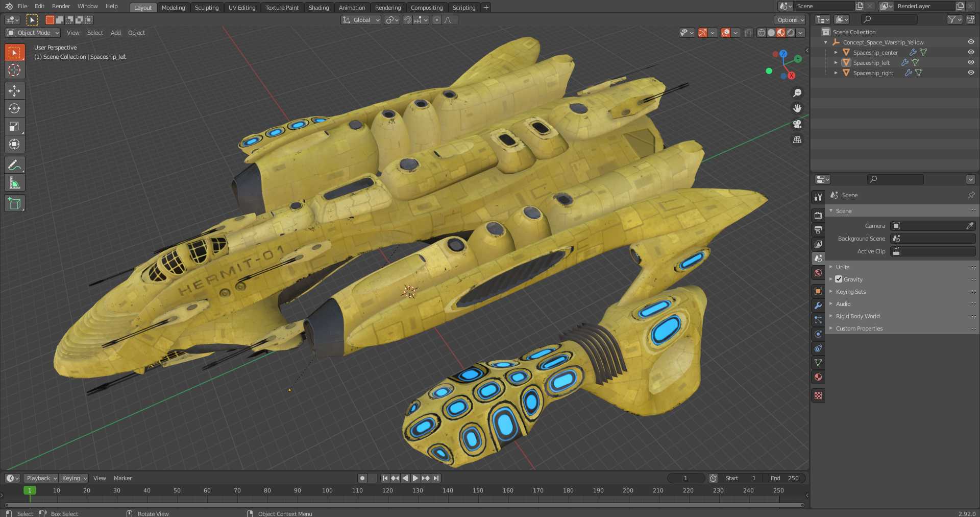Open the Output properties tab
Screen dimensions: 980x517
[x=818, y=230]
